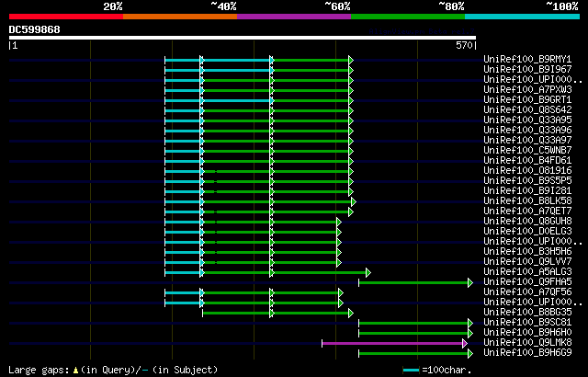Open subject UniRef100_C5WNB7
This screenshot has height=377, width=588.
click(527, 151)
